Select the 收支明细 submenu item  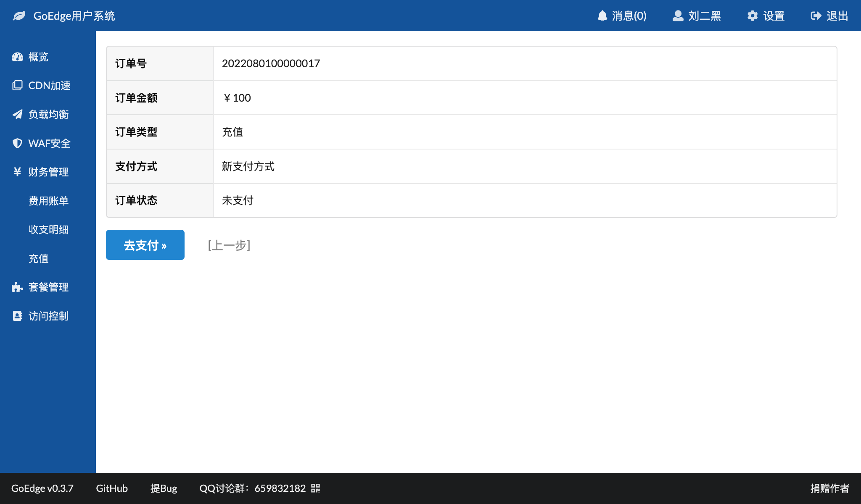point(48,229)
